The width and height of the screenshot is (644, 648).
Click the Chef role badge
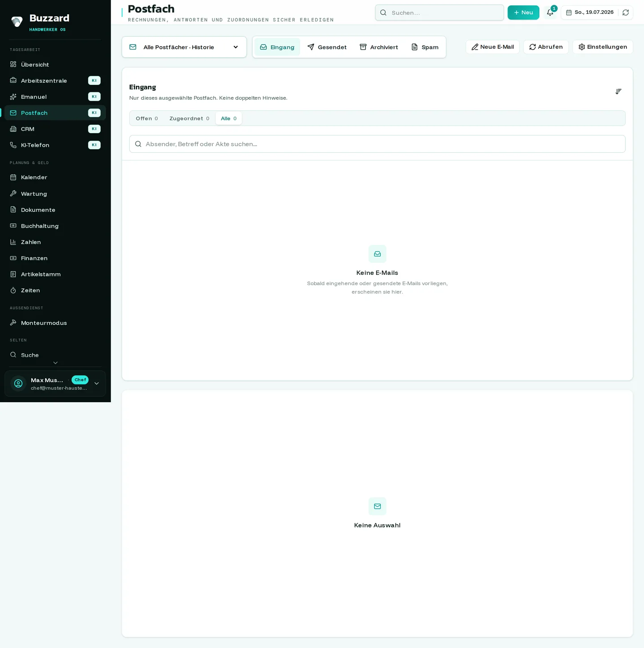pos(80,380)
